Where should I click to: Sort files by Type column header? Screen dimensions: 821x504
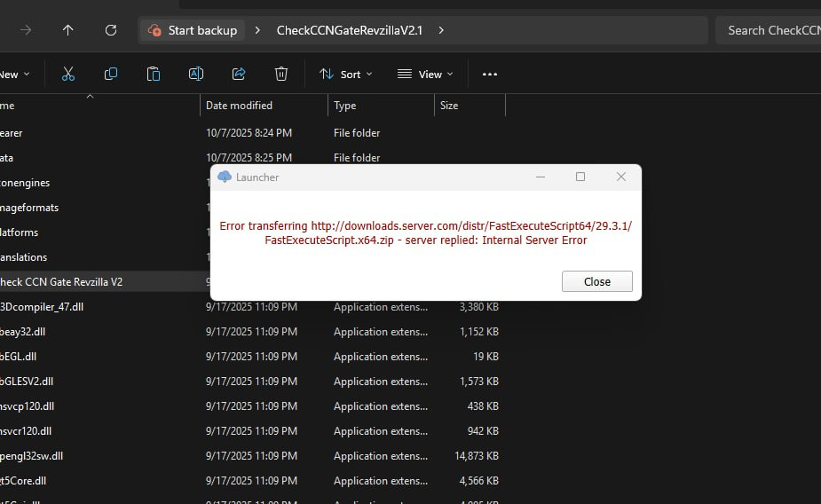[344, 106]
